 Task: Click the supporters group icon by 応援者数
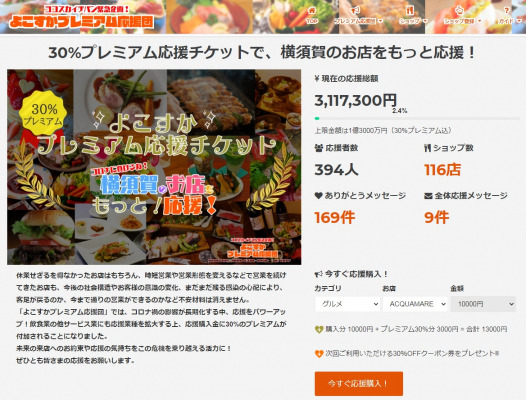(x=319, y=148)
